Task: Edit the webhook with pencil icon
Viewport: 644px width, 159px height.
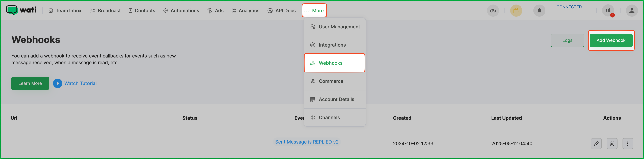Action: 596,144
